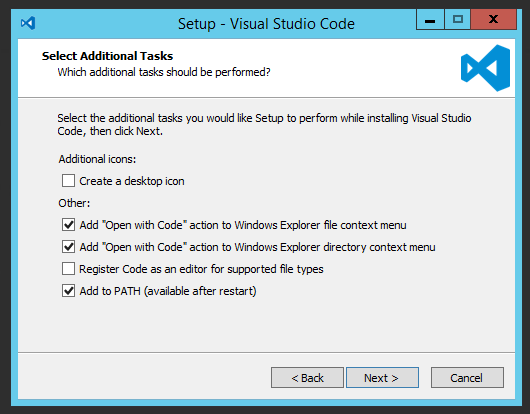Click the (available after restart) label text
This screenshot has height=414, width=530.
point(200,291)
